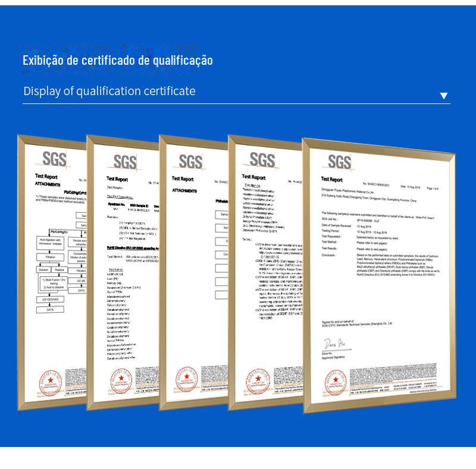Open the certificate listing RoHS Directive test items
476x469 pixels.
tap(123, 272)
